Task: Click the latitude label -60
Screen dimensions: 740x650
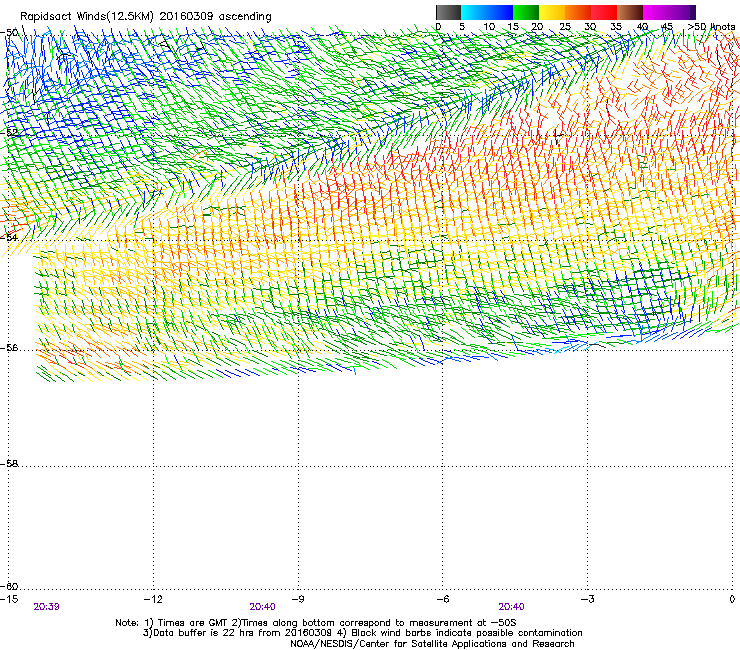Action: (9, 587)
